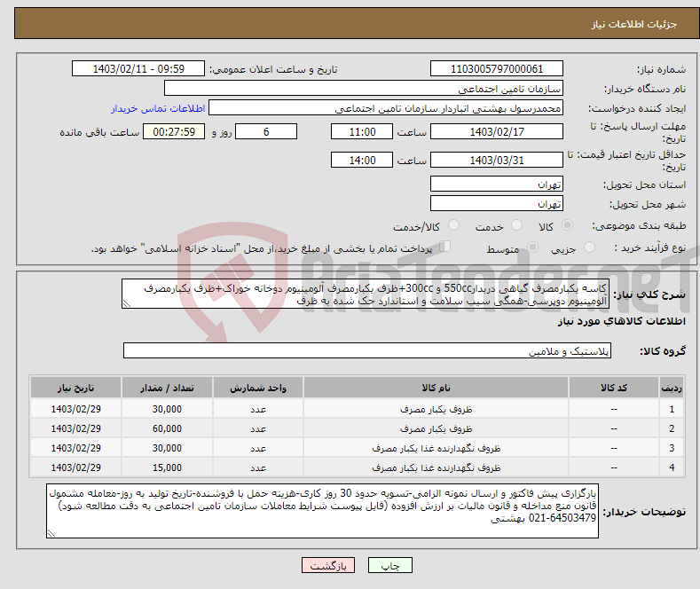Viewport: 700px width, 589px height.
Task: Click the remaining time field 00:27:59
Action: click(x=174, y=131)
